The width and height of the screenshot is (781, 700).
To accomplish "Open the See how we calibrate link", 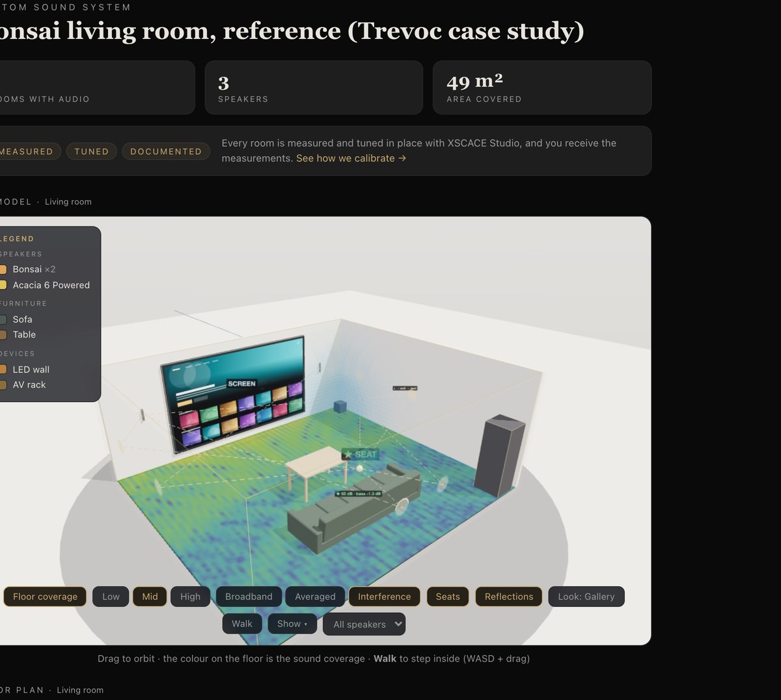I will (351, 158).
